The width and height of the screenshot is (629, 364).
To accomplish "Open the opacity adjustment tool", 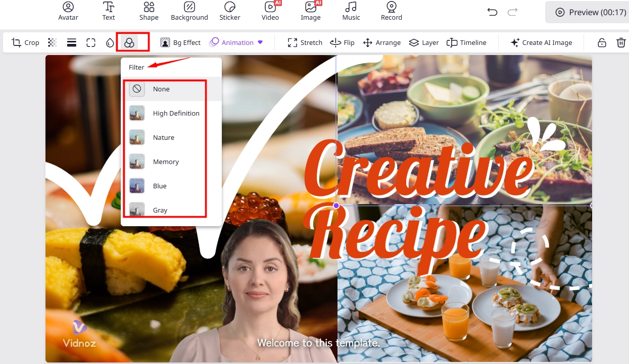I will tap(52, 42).
